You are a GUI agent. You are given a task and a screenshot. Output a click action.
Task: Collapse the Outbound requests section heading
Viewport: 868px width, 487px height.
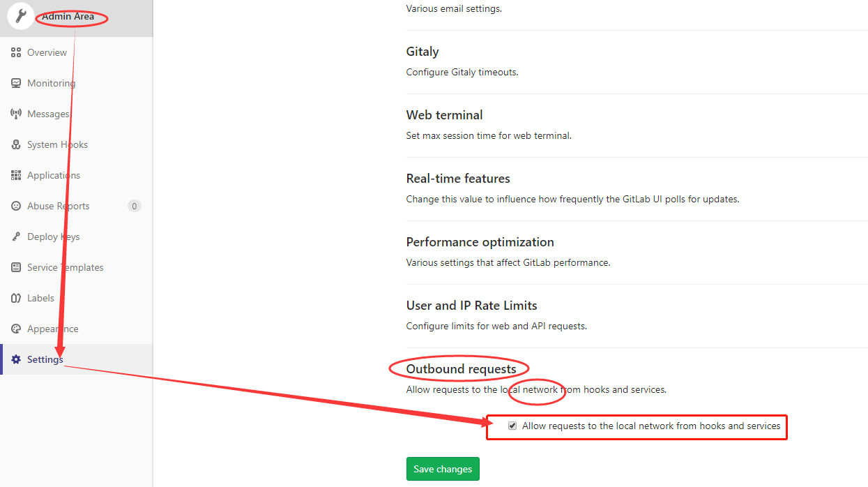coord(462,369)
